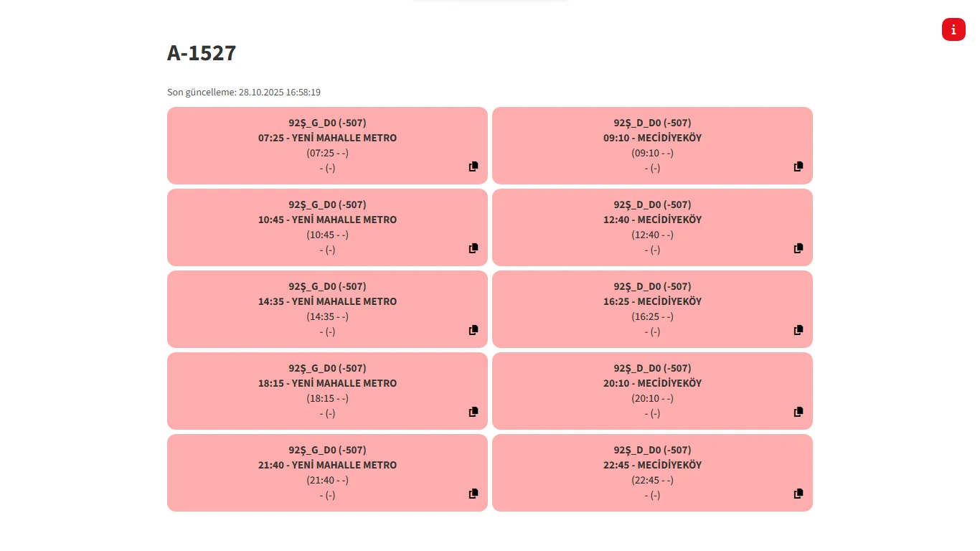Select the 09:10 - MECİDİYEKÖY card title
This screenshot has height=551, width=980.
[652, 138]
